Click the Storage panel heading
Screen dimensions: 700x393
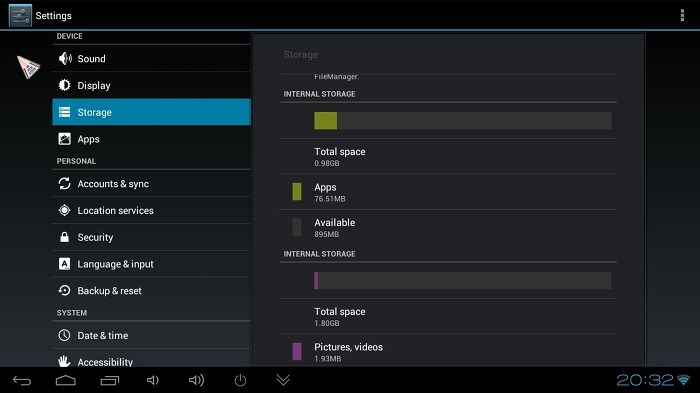pos(300,54)
